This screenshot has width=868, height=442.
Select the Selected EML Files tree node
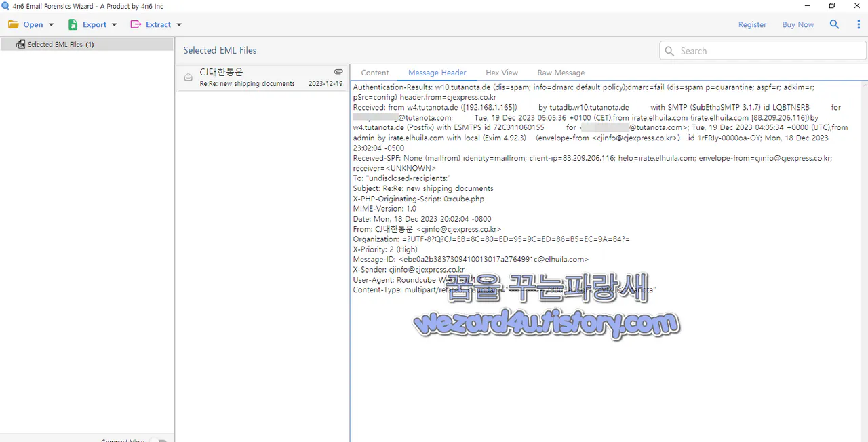point(87,44)
